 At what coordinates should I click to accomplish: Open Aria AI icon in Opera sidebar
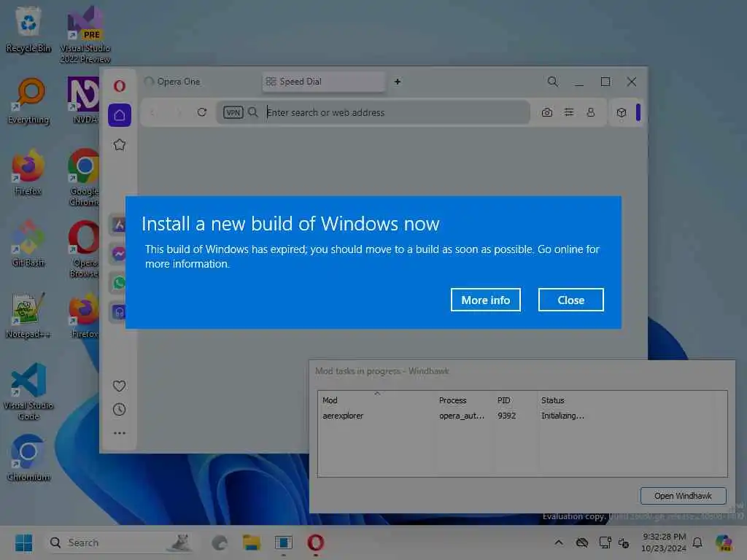119,225
